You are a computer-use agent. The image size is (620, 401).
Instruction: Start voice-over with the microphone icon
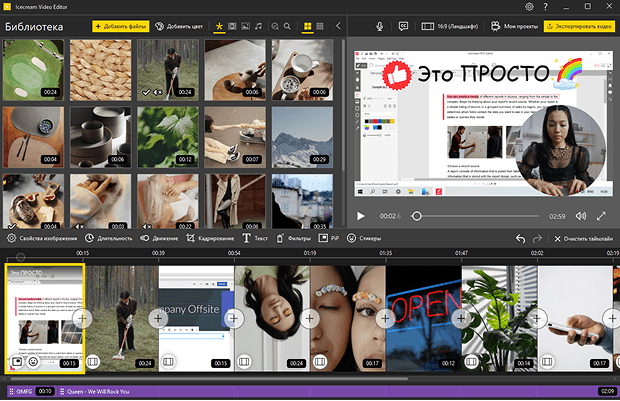pos(379,26)
